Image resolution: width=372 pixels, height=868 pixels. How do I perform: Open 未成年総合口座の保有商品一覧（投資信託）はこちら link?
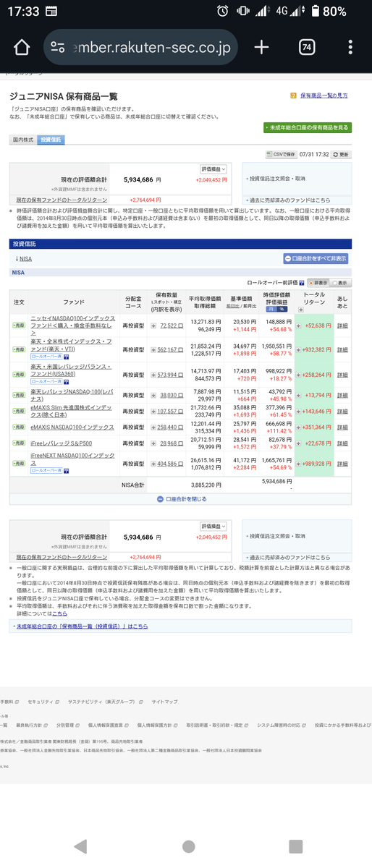pyautogui.click(x=82, y=626)
